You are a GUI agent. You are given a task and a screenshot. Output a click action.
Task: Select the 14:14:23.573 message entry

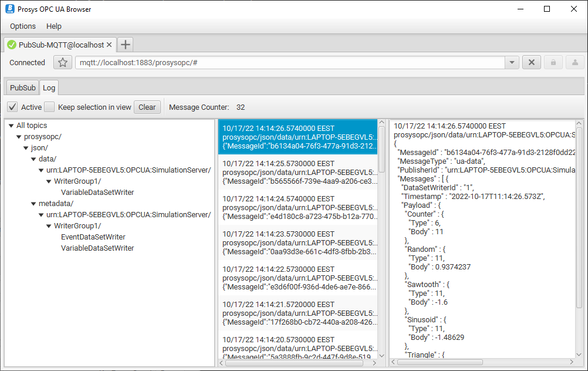pos(298,242)
